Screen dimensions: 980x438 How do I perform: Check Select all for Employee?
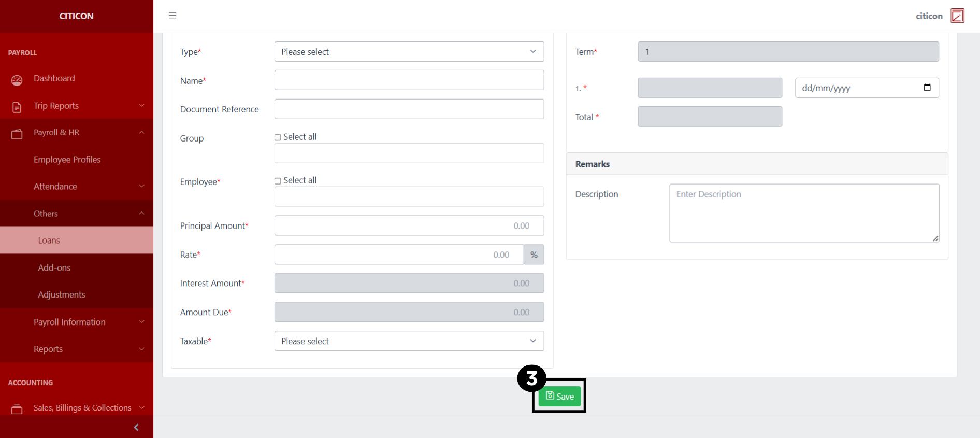tap(278, 181)
